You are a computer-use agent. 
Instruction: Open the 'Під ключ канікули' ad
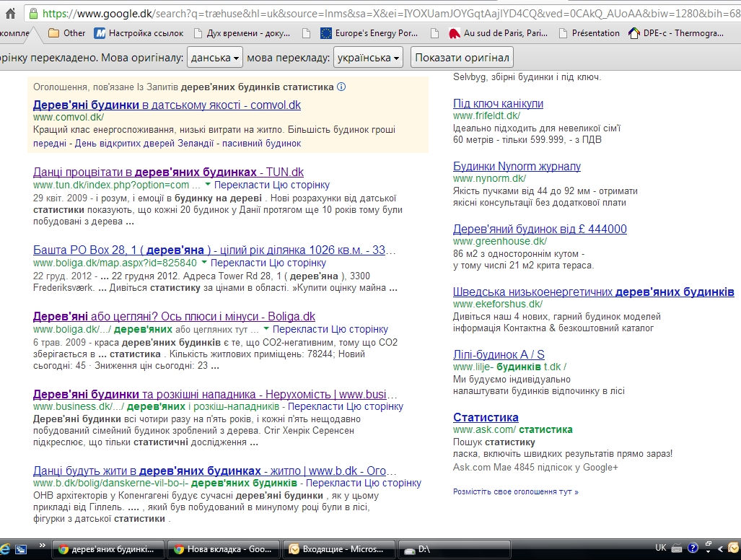(498, 103)
